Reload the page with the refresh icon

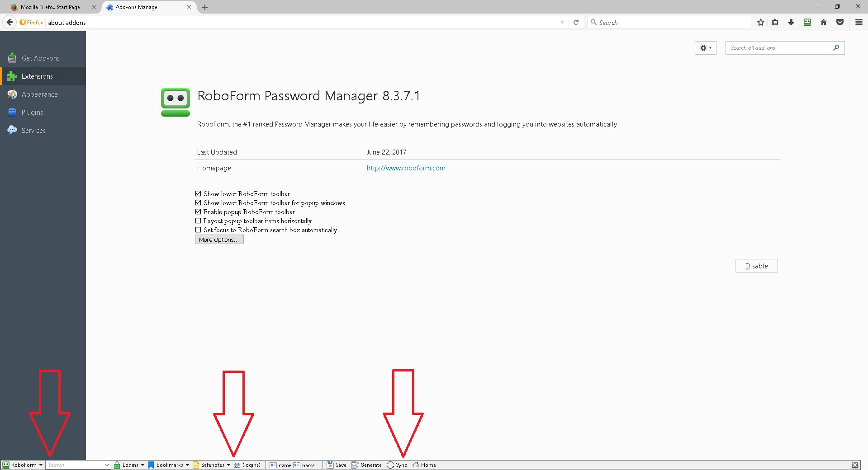576,22
